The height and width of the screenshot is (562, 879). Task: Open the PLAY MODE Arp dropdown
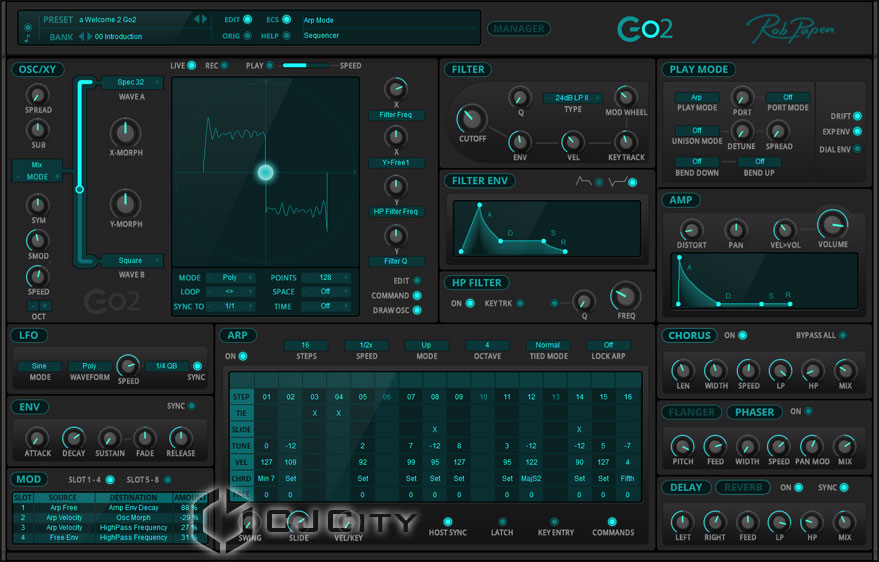point(696,97)
